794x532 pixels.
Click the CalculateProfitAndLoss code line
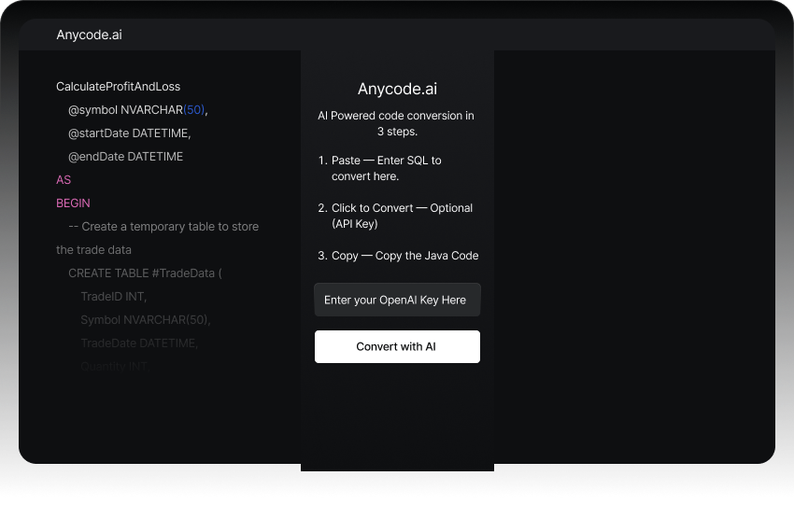tap(118, 87)
